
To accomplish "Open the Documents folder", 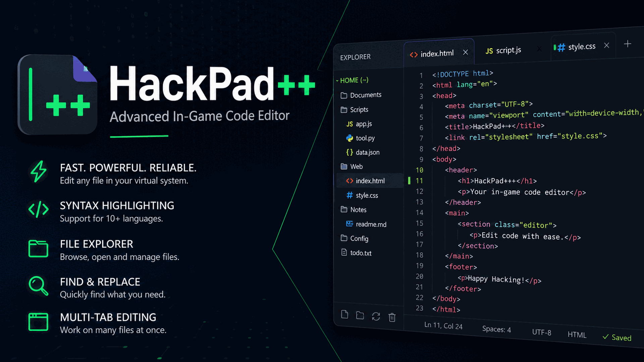I will [361, 95].
